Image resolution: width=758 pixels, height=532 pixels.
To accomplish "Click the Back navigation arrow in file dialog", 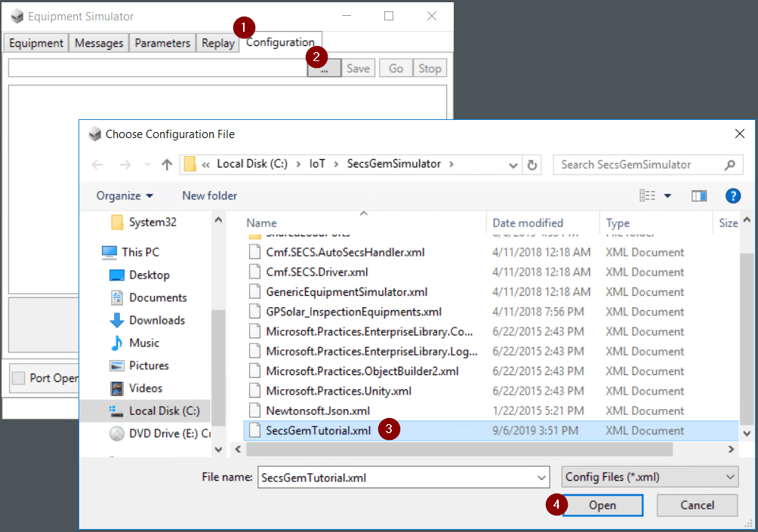I will [x=97, y=165].
